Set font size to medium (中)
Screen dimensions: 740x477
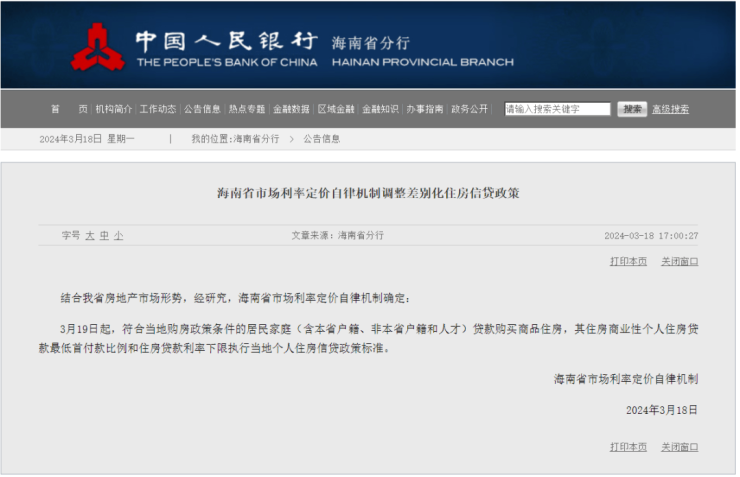(104, 236)
